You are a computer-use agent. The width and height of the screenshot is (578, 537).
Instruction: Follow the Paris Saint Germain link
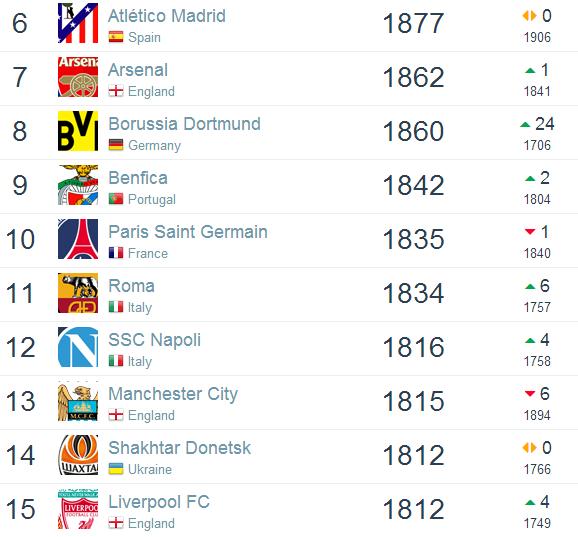click(188, 232)
